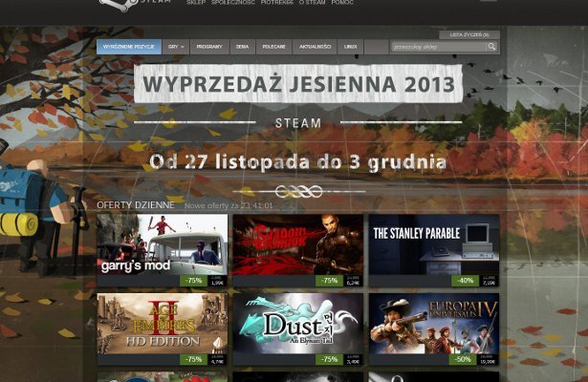588x382 pixels.
Task: Click the store search input field
Action: (x=438, y=46)
